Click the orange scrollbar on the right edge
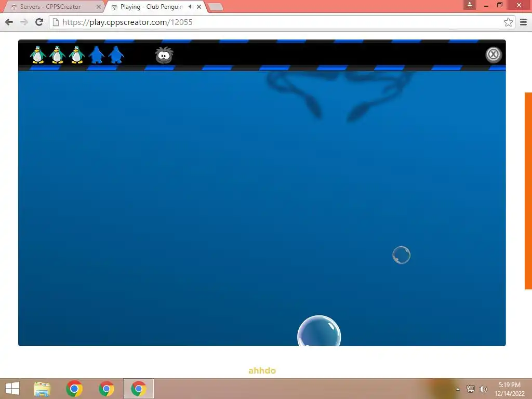532x399 pixels. tap(528, 191)
